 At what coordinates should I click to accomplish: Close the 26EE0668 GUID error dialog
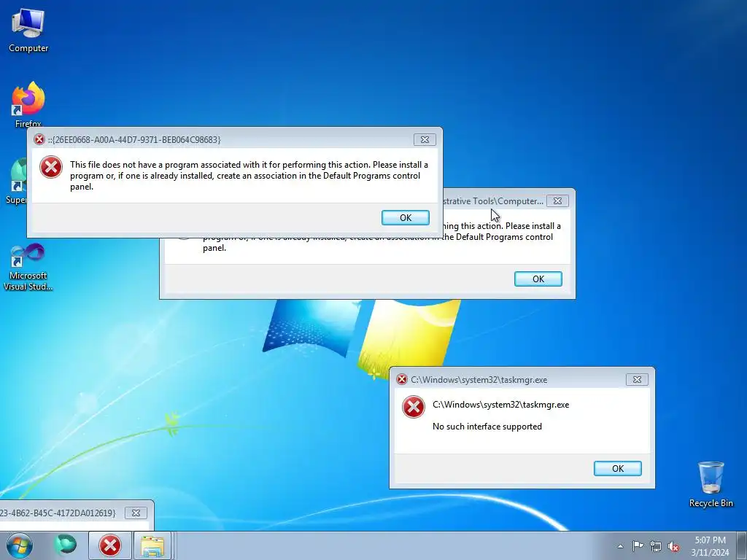click(425, 139)
